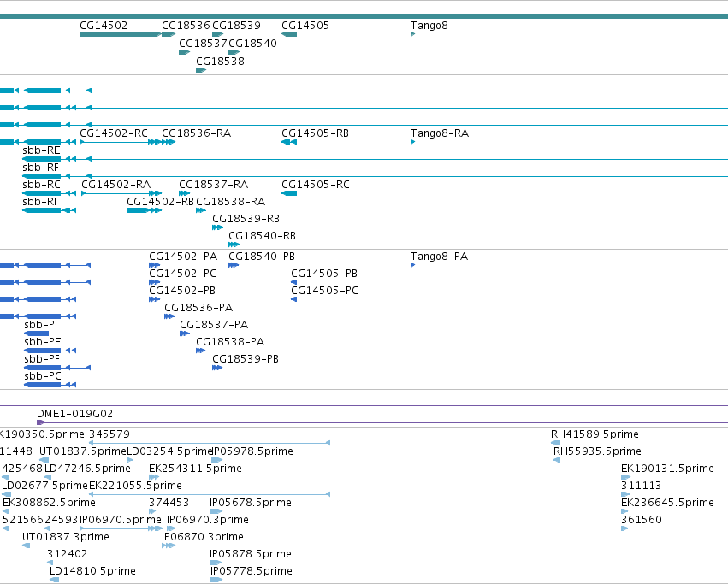Select transcript CG14505-RC
This screenshot has width=728, height=584.
[x=289, y=193]
